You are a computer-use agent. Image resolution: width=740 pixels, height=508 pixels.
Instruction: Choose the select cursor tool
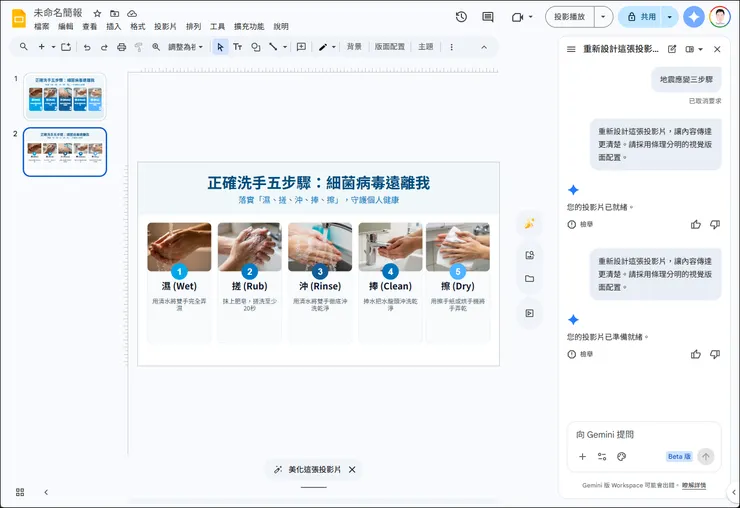(x=220, y=47)
